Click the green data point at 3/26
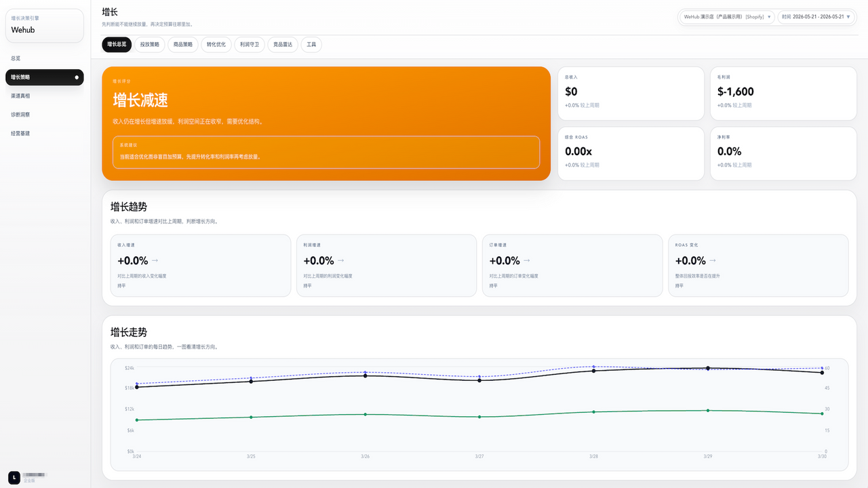 [x=366, y=414]
